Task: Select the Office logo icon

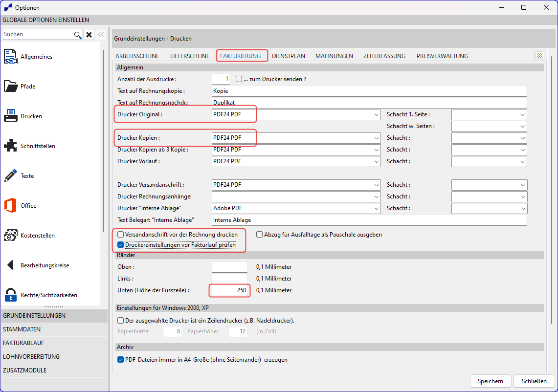Action: 10,206
